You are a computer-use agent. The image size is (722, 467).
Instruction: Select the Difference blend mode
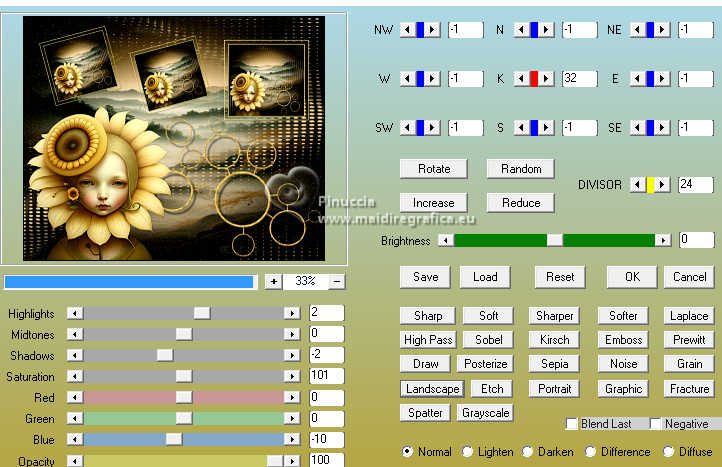tap(590, 451)
